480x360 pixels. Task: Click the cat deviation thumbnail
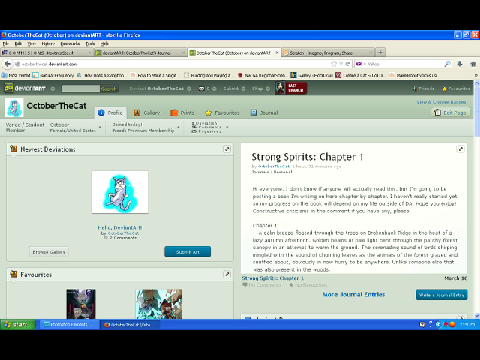tap(120, 192)
